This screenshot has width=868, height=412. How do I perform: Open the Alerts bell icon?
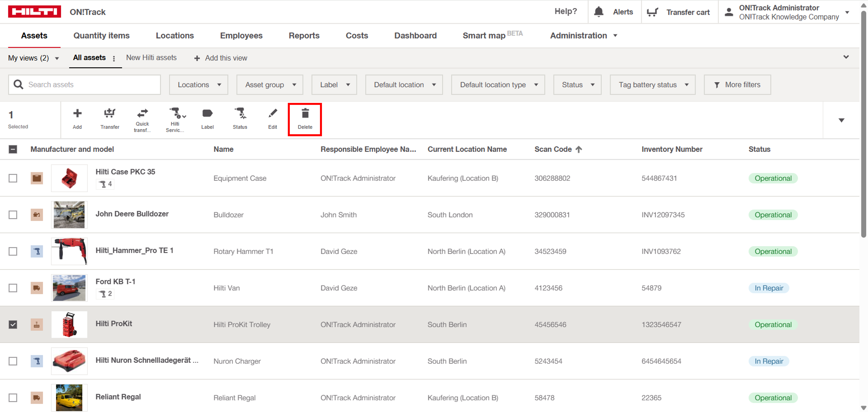click(599, 12)
